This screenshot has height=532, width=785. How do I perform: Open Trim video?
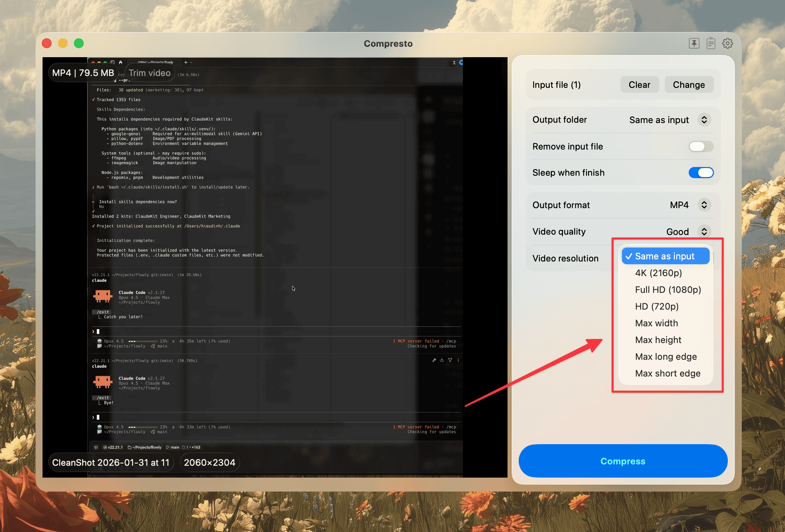pos(150,73)
